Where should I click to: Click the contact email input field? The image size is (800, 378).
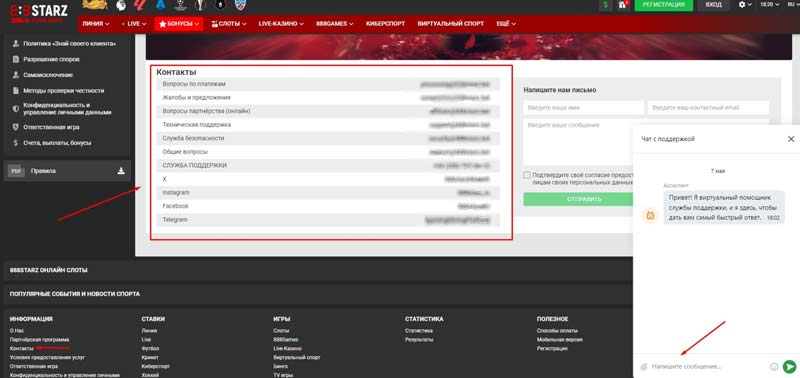pos(708,108)
